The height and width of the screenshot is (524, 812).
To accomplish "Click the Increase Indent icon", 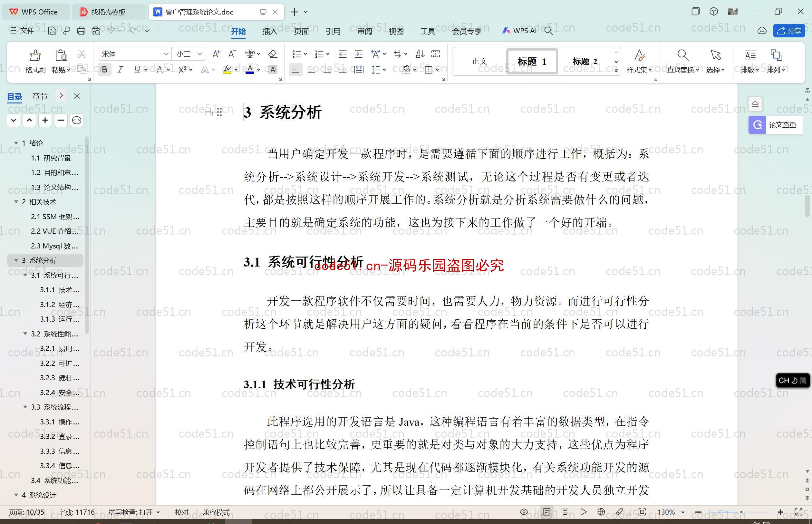I will pyautogui.click(x=359, y=54).
